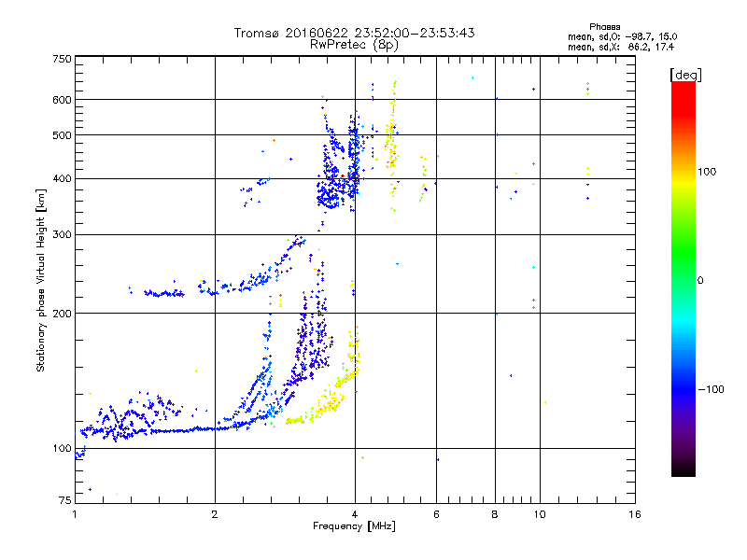The height and width of the screenshot is (560, 747).
Task: Click the y-axis tick label "75"
Action: point(65,500)
